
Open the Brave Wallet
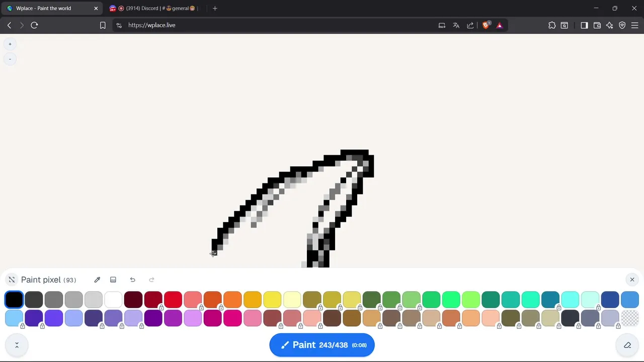(597, 25)
